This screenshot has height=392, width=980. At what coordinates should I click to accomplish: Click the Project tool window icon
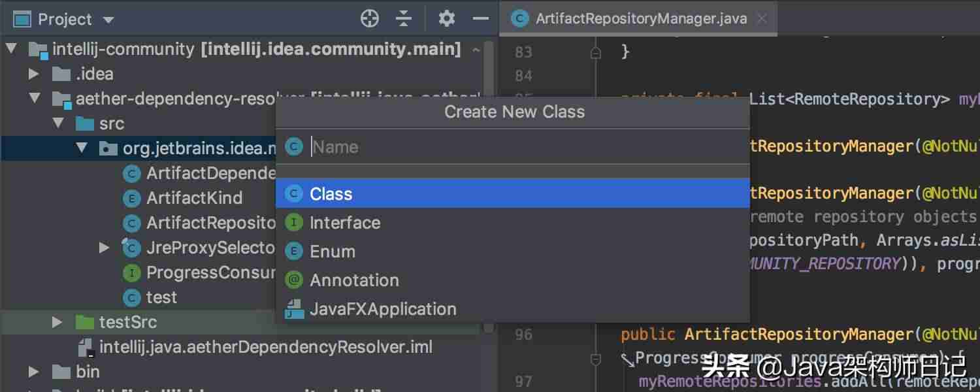pos(22,20)
